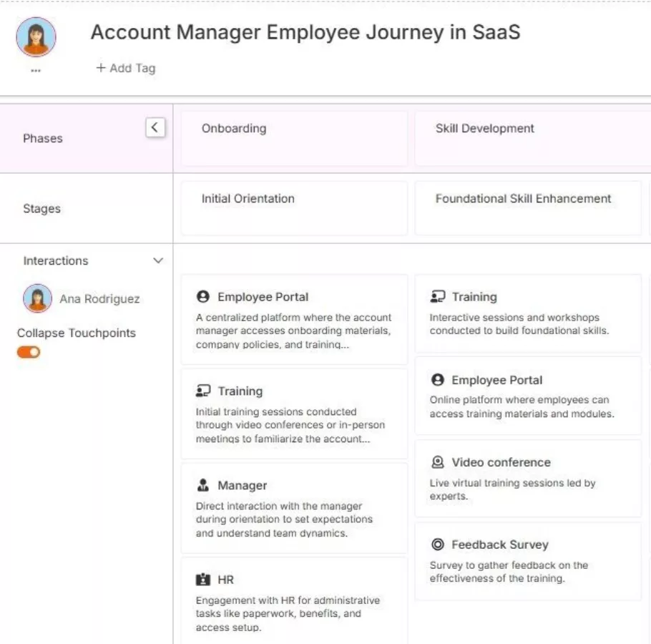Open the Initial Orientation stage card
The width and height of the screenshot is (651, 644).
pyautogui.click(x=293, y=208)
